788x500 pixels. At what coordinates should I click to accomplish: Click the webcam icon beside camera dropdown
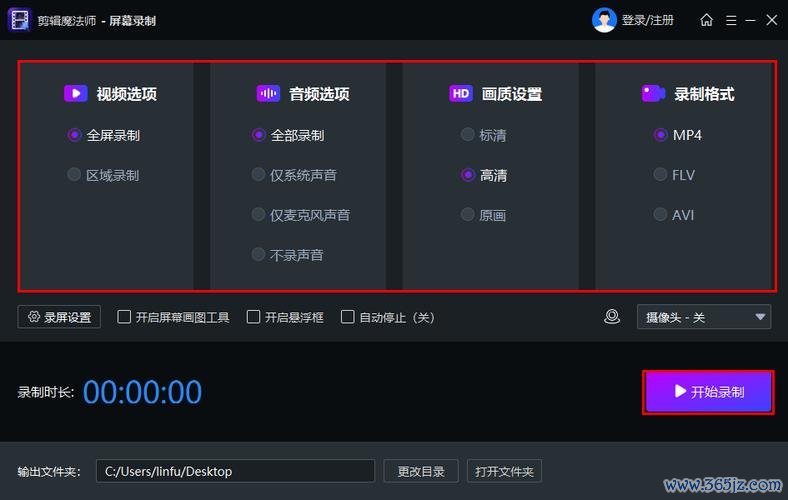click(612, 317)
